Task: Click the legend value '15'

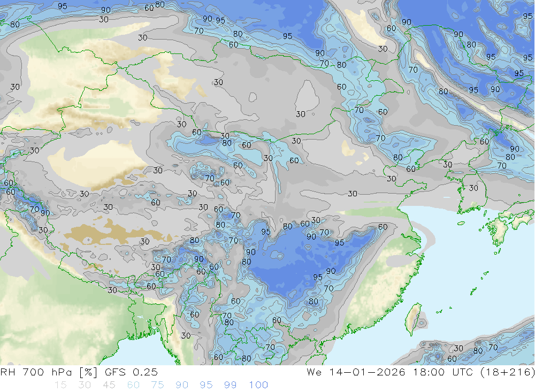Action: (60, 385)
